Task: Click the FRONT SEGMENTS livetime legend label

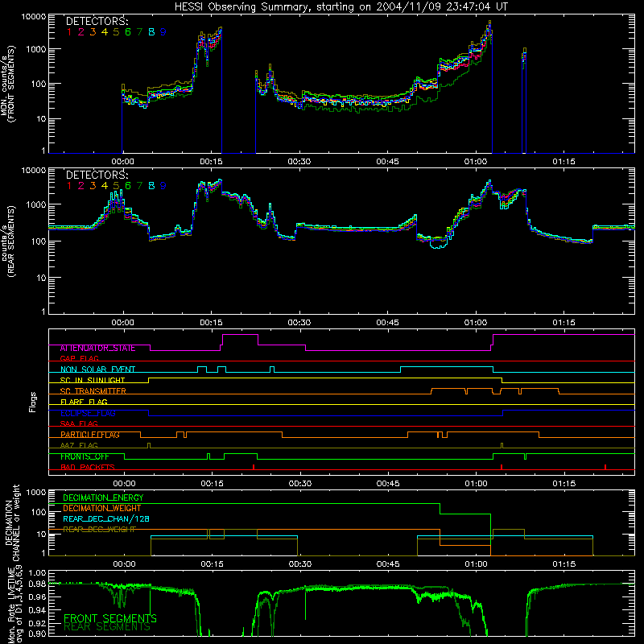Action: coord(110,618)
